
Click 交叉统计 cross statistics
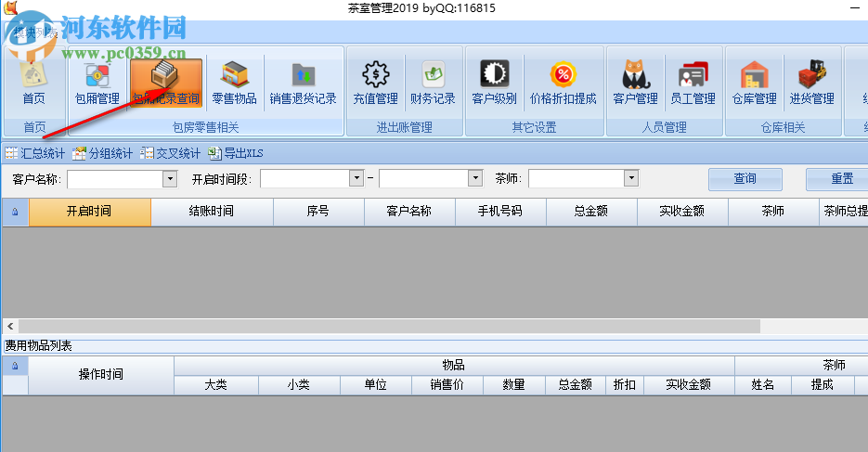pyautogui.click(x=171, y=153)
